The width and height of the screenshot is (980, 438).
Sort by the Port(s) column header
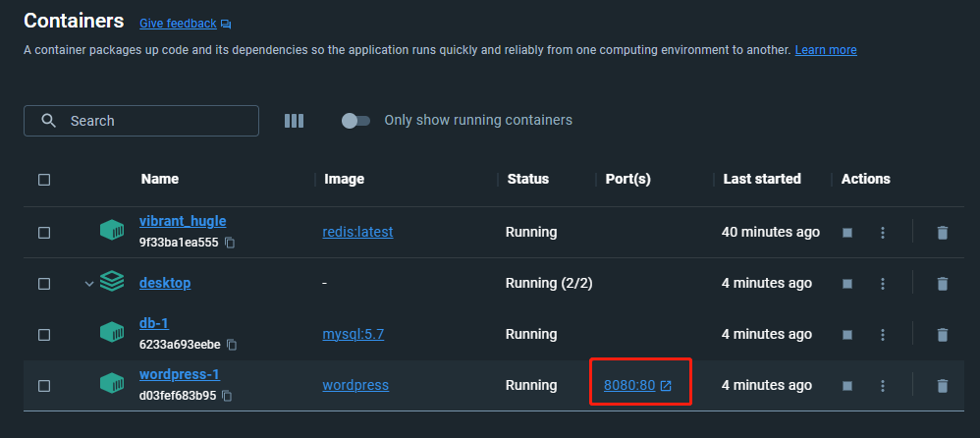click(628, 179)
